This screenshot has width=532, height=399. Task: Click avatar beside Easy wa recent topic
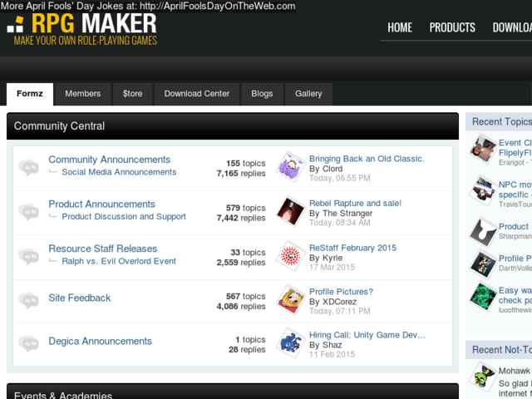tap(483, 297)
